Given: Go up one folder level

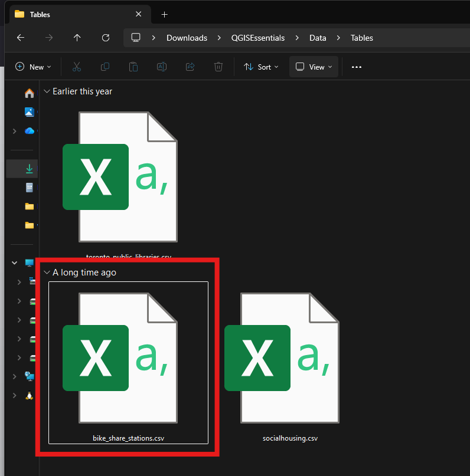Looking at the screenshot, I should pos(77,38).
